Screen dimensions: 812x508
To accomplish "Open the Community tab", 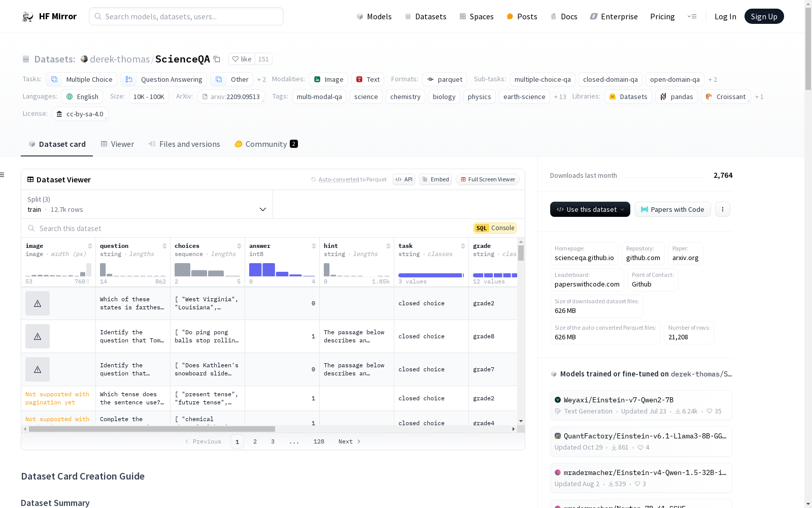I will [x=266, y=144].
